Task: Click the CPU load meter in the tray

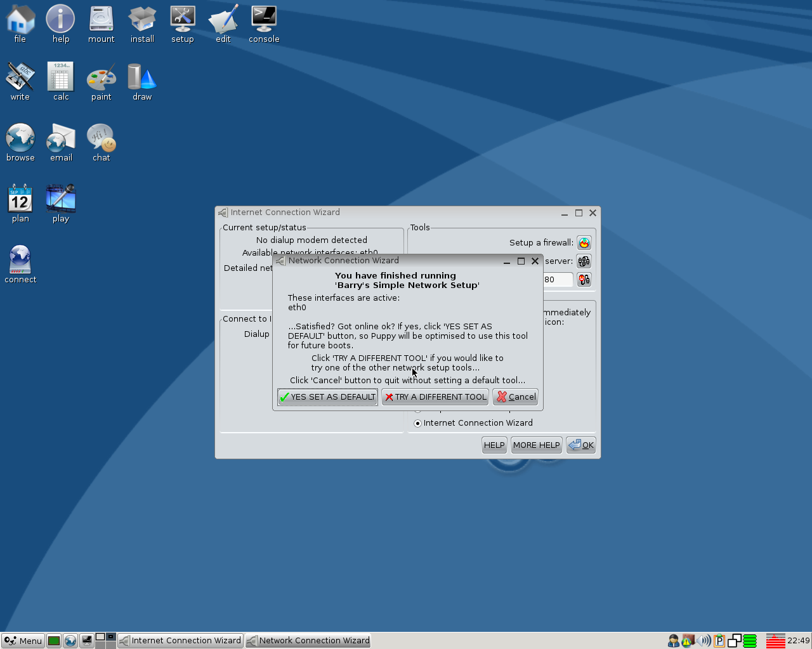Action: (x=775, y=641)
